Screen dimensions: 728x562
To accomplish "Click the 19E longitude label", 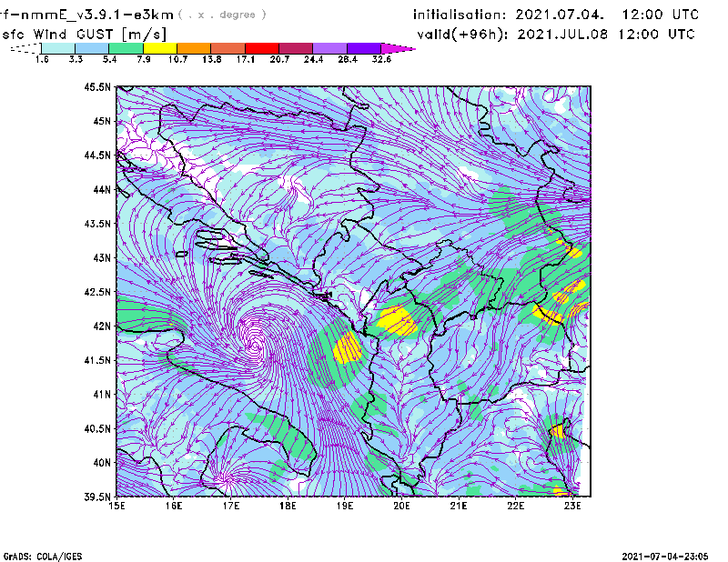I will (x=345, y=506).
